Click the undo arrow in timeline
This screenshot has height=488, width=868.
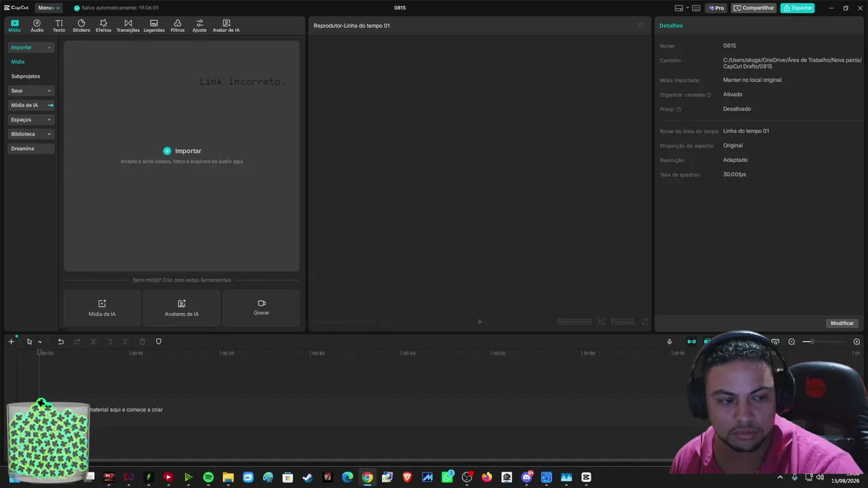[x=60, y=342]
